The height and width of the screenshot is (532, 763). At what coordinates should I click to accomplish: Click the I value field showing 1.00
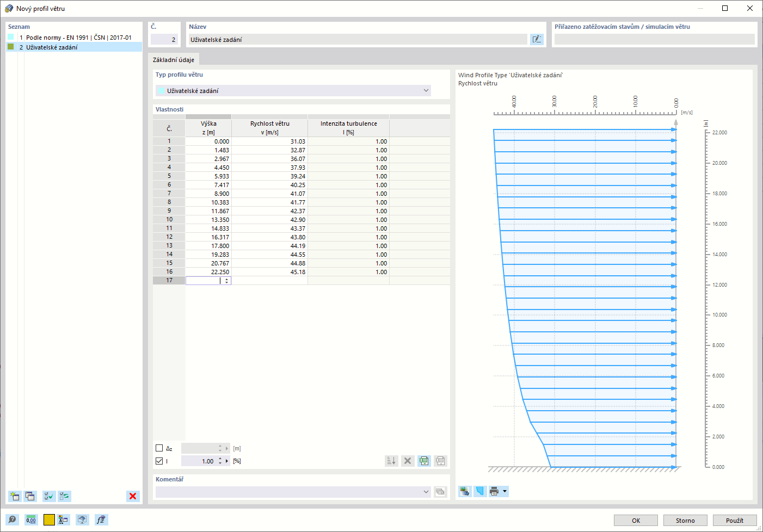pyautogui.click(x=199, y=461)
